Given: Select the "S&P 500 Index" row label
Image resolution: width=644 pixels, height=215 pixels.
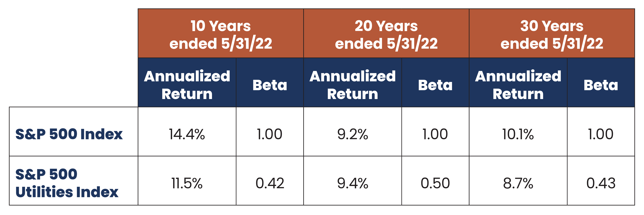Looking at the screenshot, I should (x=69, y=134).
